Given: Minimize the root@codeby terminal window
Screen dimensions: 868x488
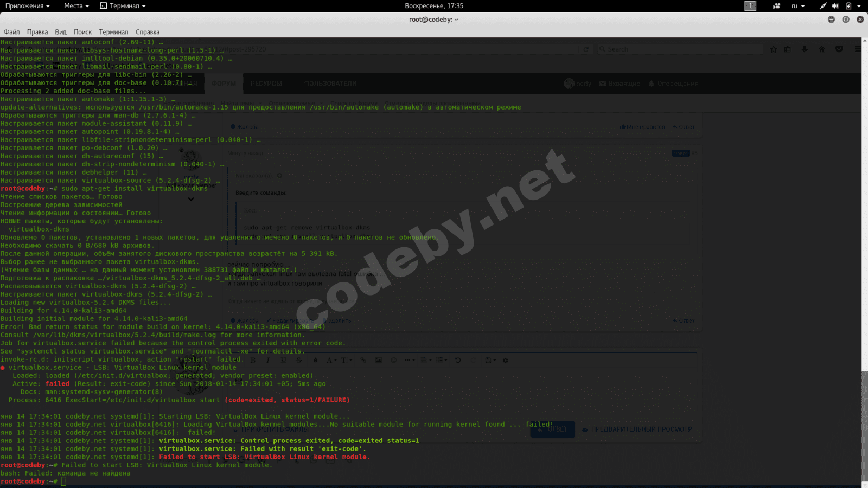Looking at the screenshot, I should pos(831,20).
